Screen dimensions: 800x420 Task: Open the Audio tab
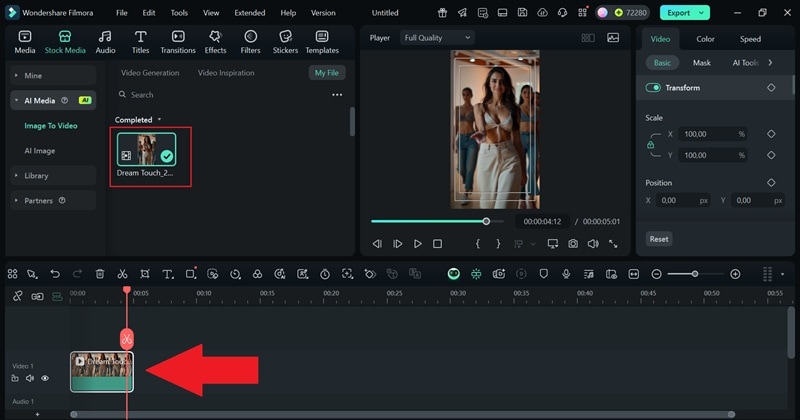coord(105,42)
